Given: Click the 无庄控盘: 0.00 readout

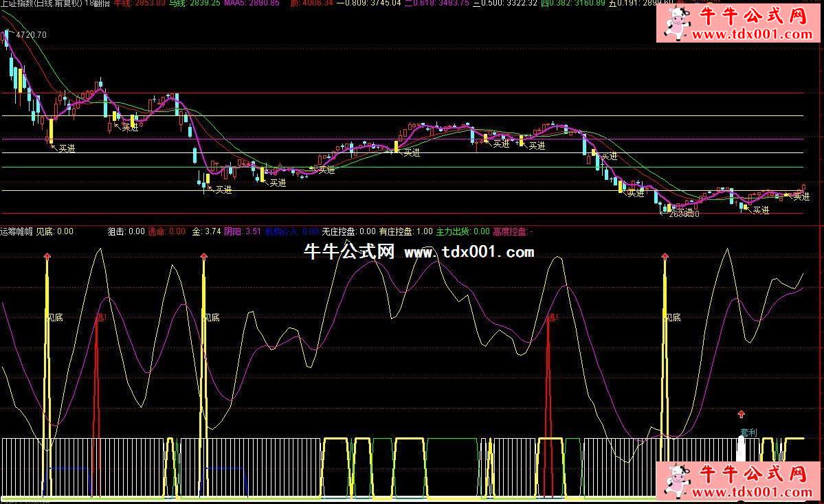Looking at the screenshot, I should pyautogui.click(x=349, y=231).
